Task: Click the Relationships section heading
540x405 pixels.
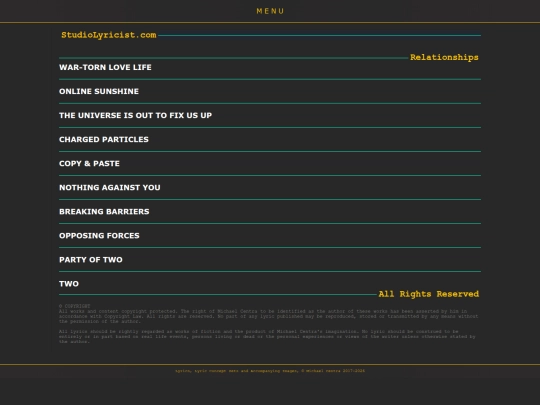Action: pos(444,57)
